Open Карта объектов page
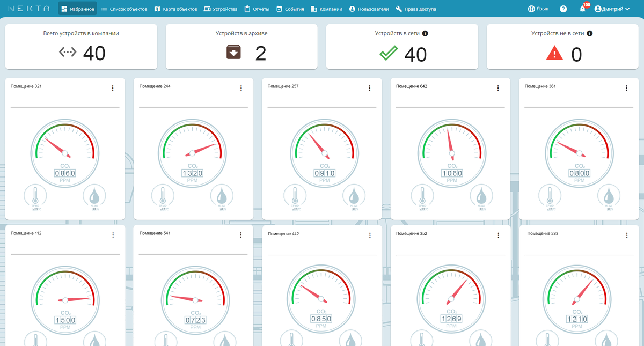The image size is (644, 346). point(175,9)
